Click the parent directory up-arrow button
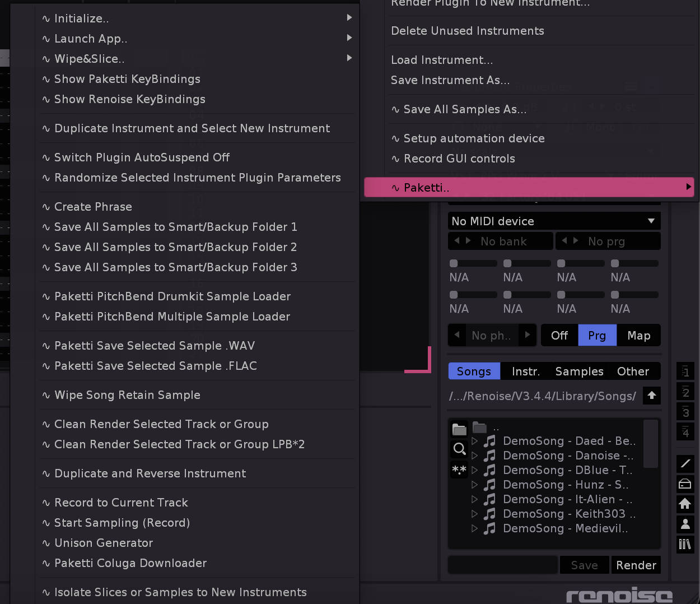 (651, 396)
